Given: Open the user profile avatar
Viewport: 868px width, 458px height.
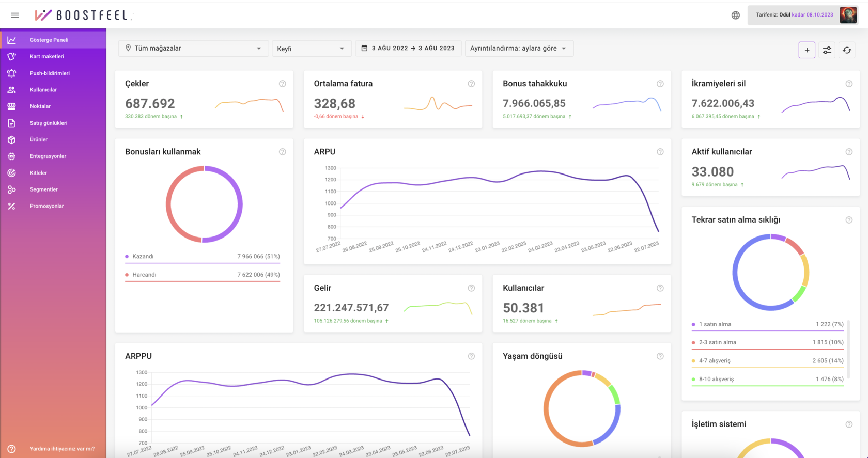Looking at the screenshot, I should [848, 15].
